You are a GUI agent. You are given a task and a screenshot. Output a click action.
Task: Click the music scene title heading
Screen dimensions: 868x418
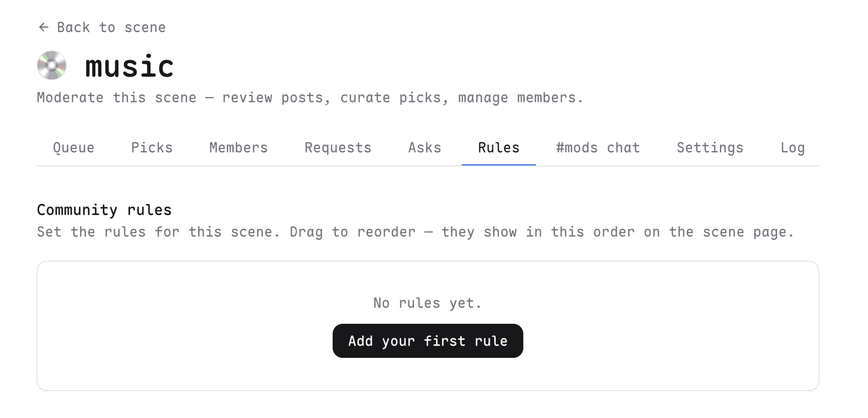click(129, 66)
